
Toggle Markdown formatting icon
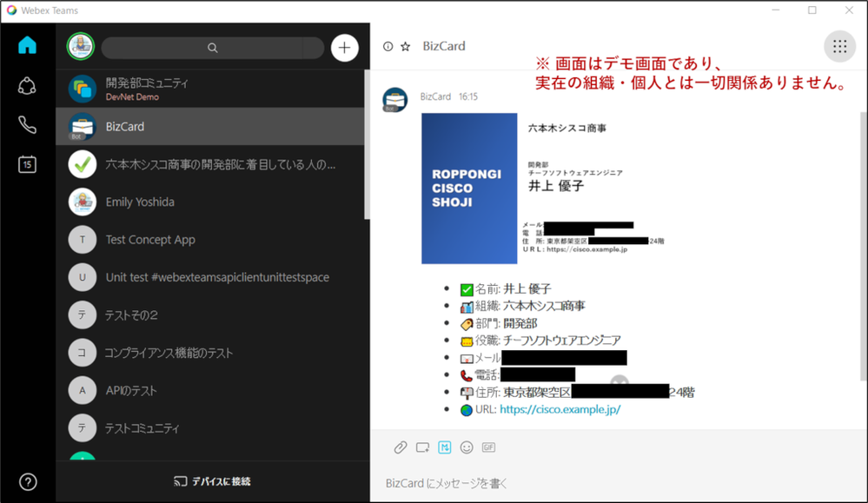pos(445,447)
